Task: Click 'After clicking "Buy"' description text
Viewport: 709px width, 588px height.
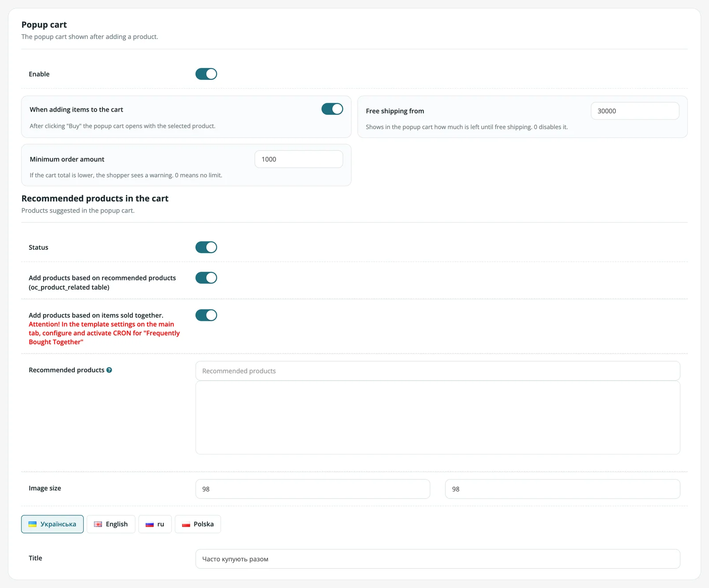Action: pyautogui.click(x=122, y=126)
